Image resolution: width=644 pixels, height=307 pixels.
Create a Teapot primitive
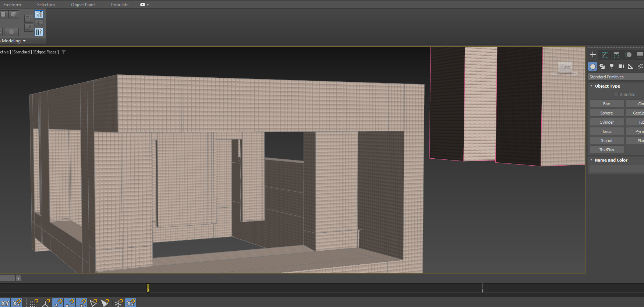point(607,141)
